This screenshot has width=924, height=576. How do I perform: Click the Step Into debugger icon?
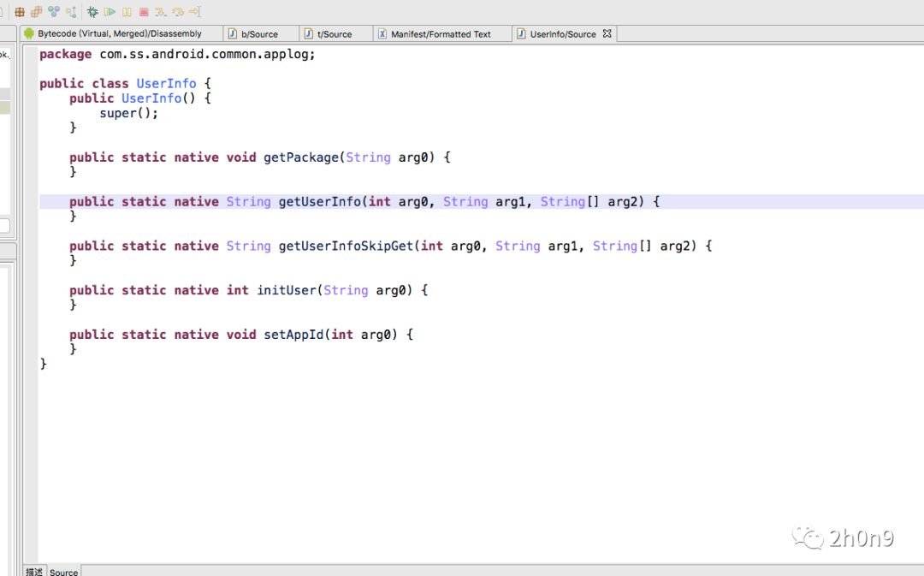pyautogui.click(x=160, y=12)
